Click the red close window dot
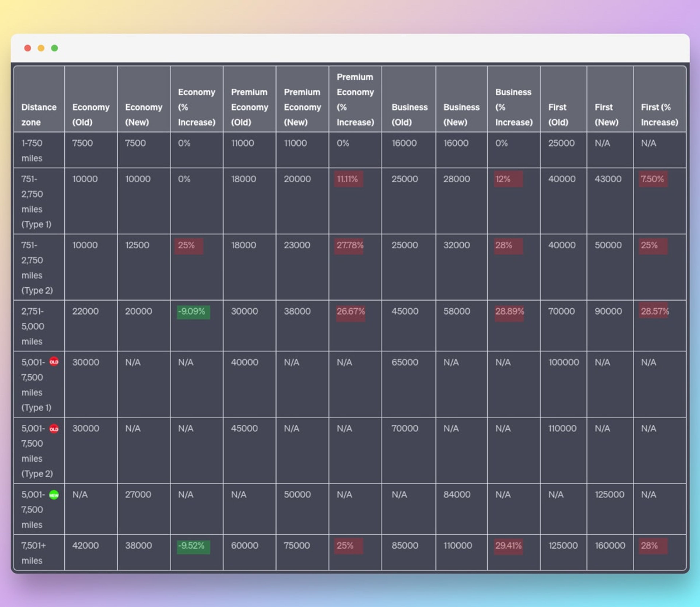 coord(28,48)
